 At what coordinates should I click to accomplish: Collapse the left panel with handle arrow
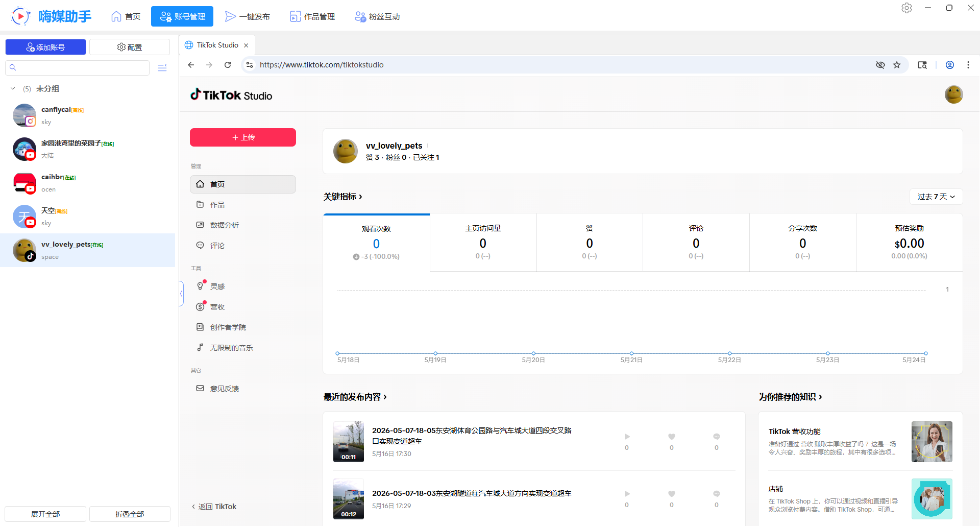(x=181, y=294)
